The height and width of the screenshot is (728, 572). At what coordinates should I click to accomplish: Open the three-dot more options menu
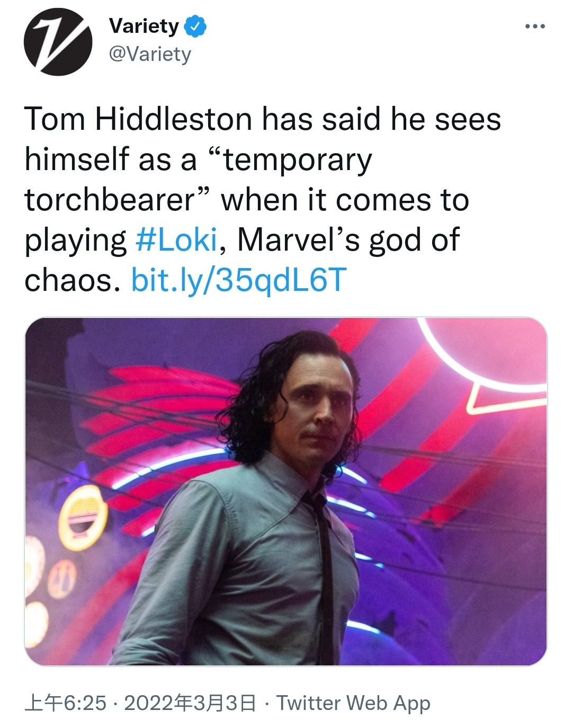tap(534, 26)
